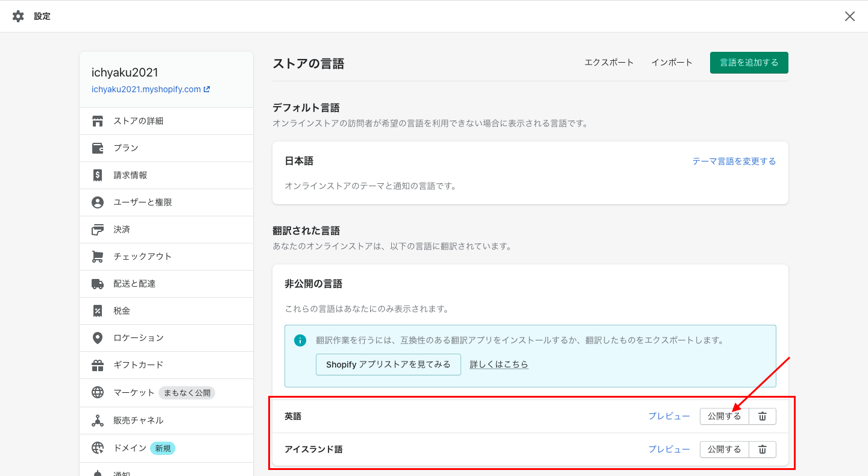The image size is (868, 476).
Task: Preview the アイスランド語 language
Action: 669,449
